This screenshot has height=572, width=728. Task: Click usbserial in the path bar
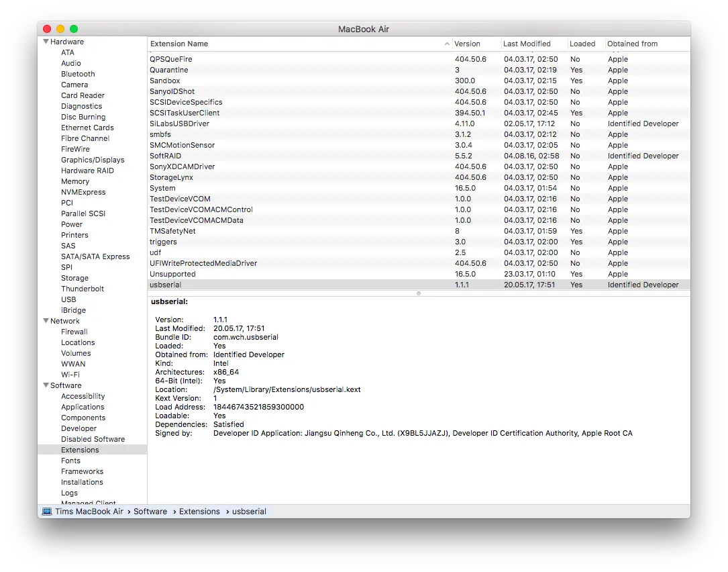pyautogui.click(x=250, y=511)
